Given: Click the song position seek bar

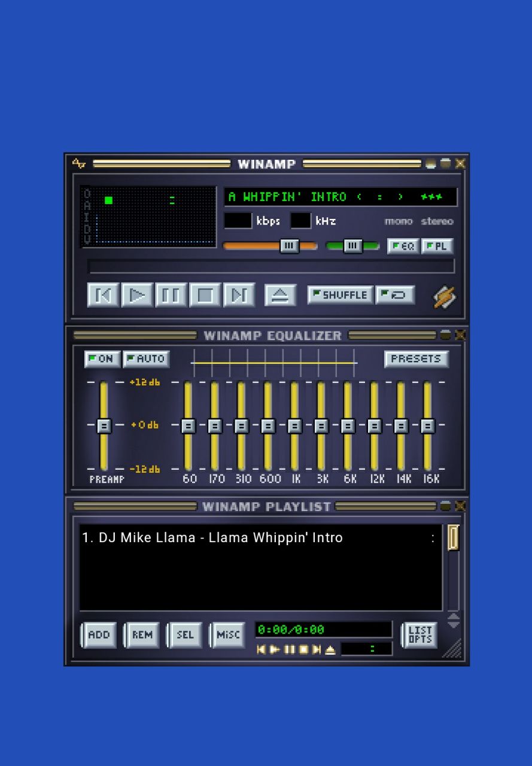Looking at the screenshot, I should click(x=271, y=266).
